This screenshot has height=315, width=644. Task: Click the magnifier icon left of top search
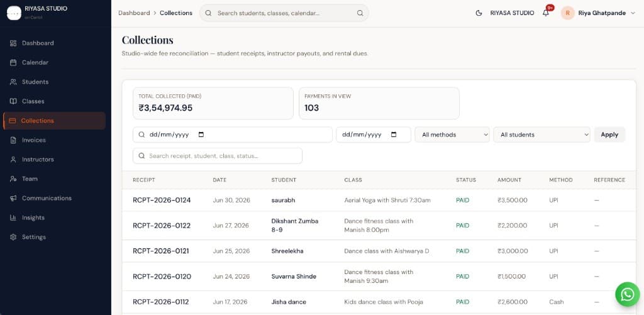[x=208, y=13]
